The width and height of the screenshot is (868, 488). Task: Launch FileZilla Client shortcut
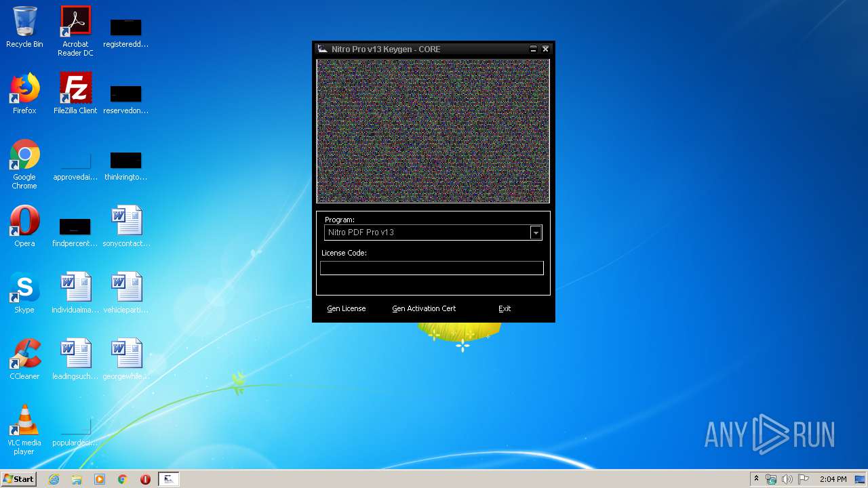click(75, 94)
